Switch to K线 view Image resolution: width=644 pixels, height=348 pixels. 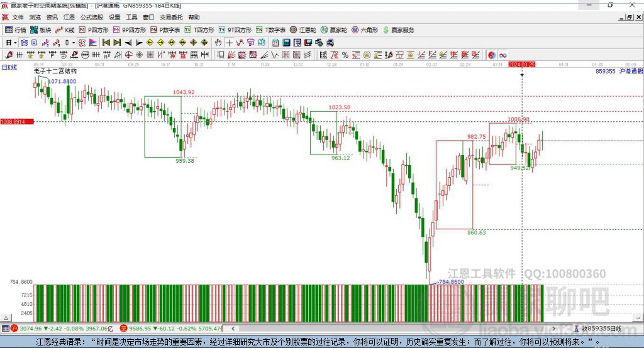(x=65, y=30)
